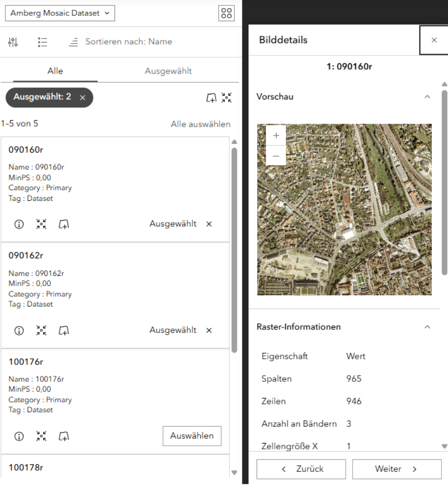
Task: Zoom to image 100176r
Action: [x=41, y=436]
